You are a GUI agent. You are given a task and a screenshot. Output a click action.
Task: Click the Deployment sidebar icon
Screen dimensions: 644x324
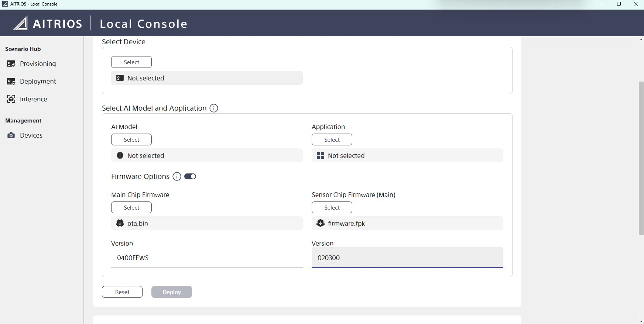pyautogui.click(x=11, y=82)
